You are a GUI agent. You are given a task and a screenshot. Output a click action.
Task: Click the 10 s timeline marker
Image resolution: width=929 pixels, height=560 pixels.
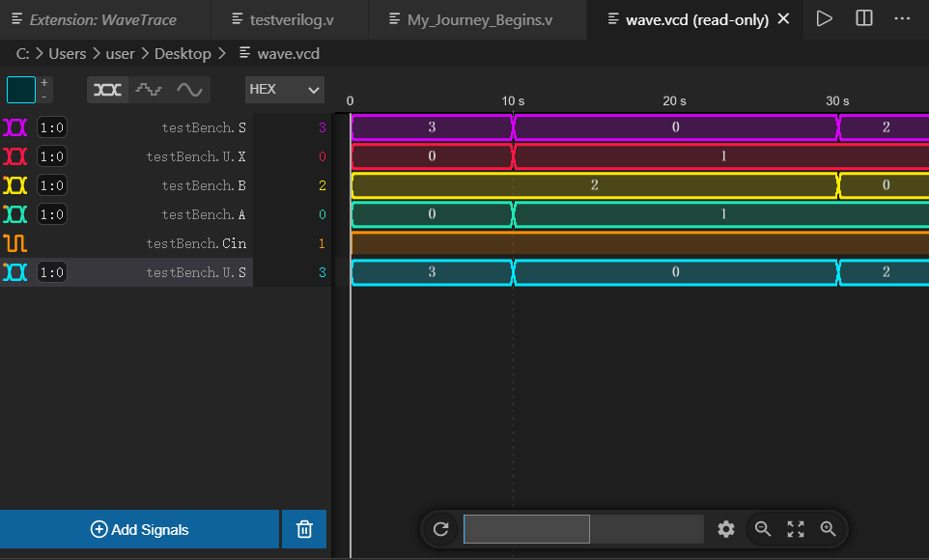click(513, 101)
